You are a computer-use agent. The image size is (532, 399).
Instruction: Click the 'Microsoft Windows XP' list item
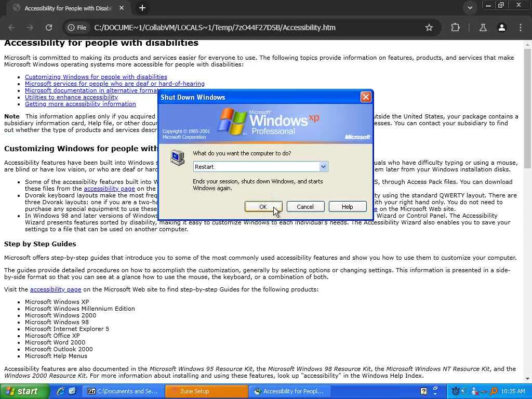(x=57, y=302)
